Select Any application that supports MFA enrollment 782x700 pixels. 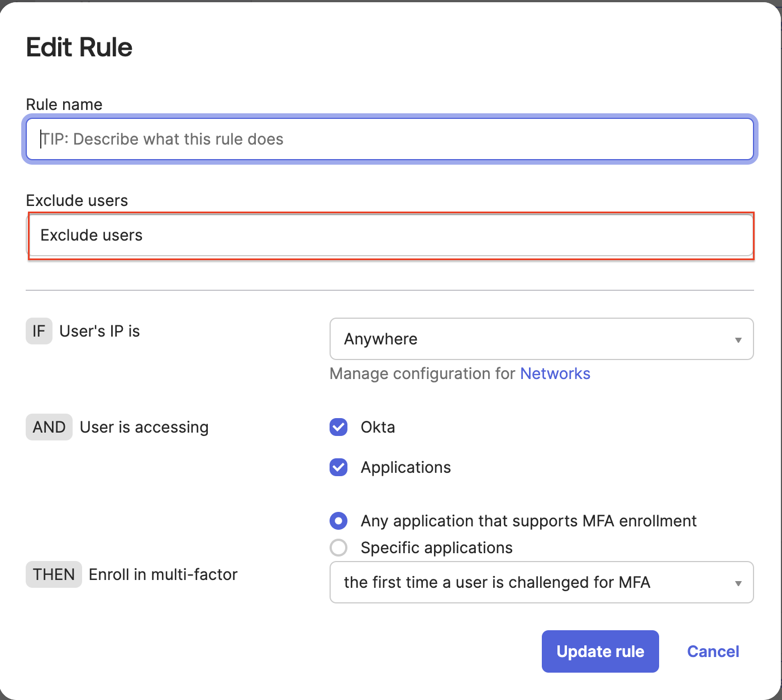pyautogui.click(x=338, y=521)
